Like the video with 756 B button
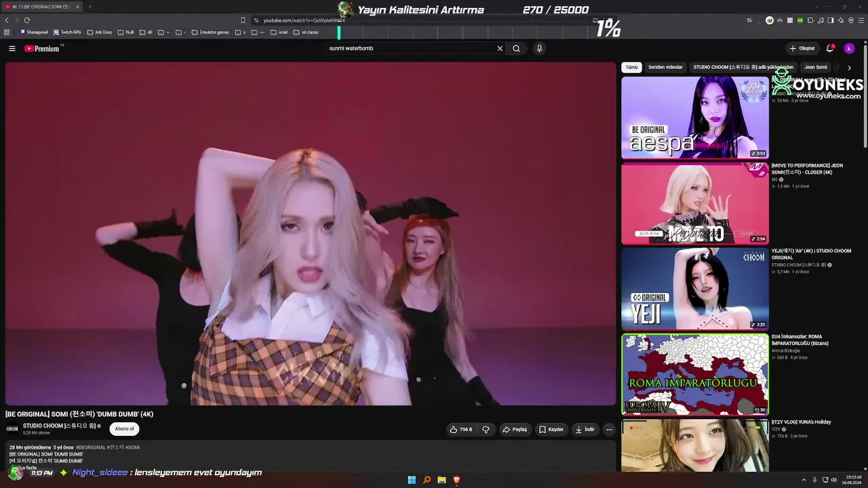The width and height of the screenshot is (868, 488). pyautogui.click(x=461, y=429)
